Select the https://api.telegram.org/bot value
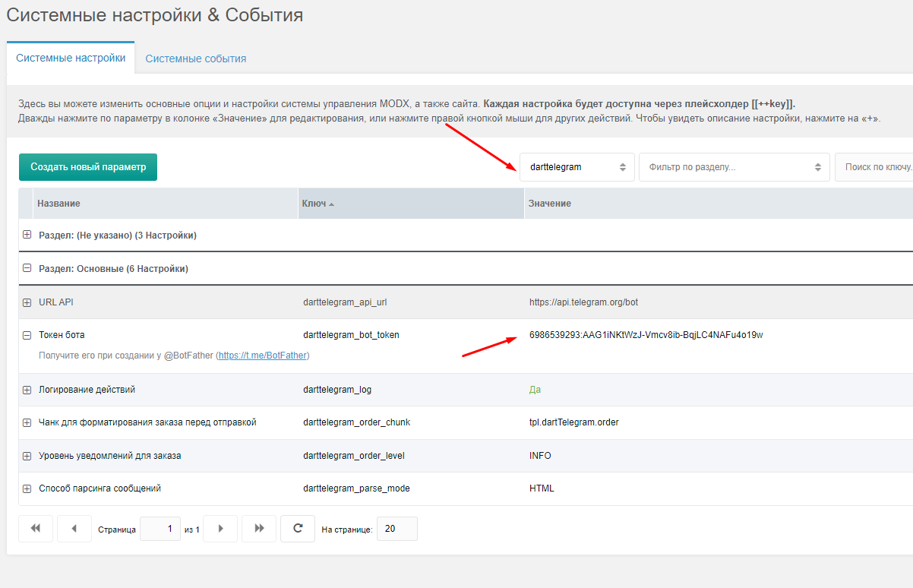Screen dimensions: 913x588 coord(583,302)
